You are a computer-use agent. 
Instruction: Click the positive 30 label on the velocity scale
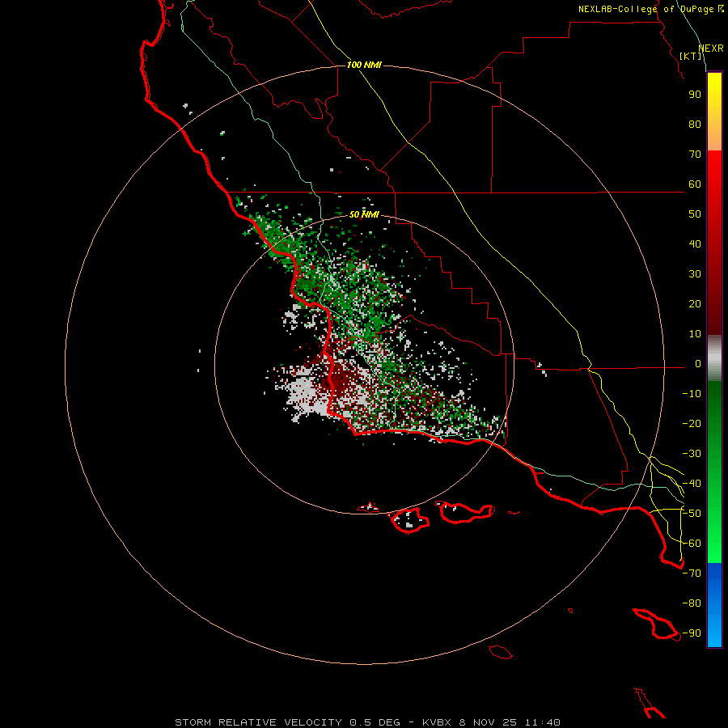(x=695, y=274)
